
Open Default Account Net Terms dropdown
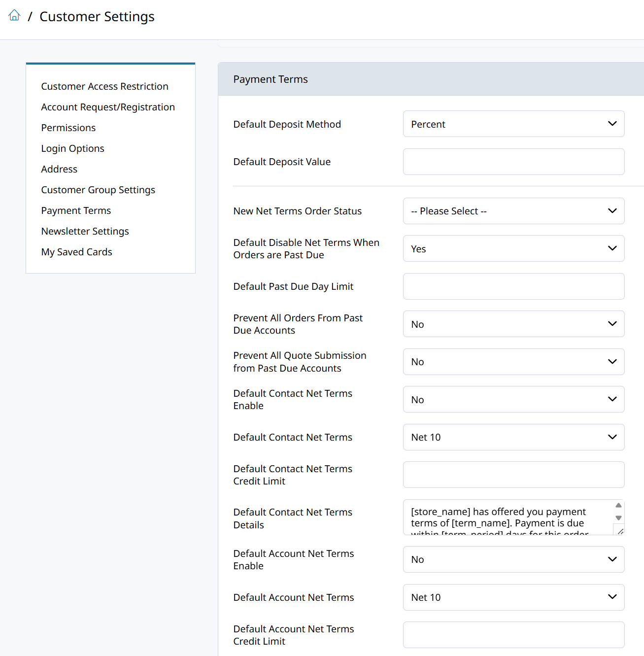coord(513,597)
